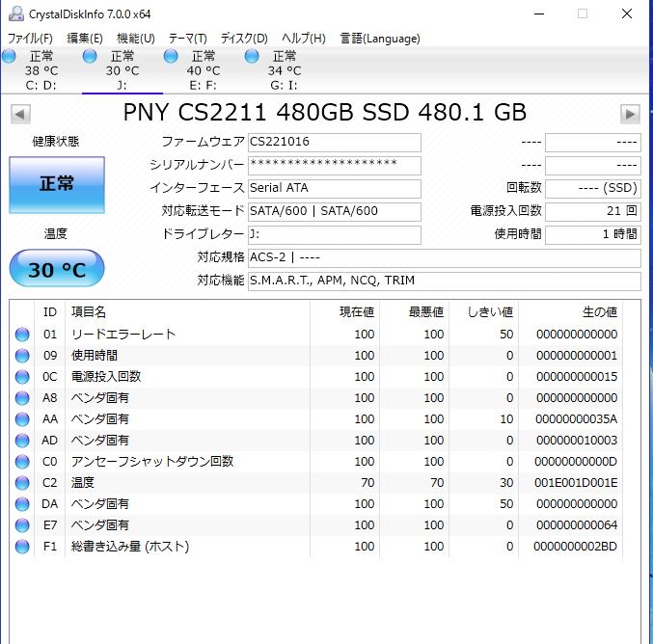Open the 言語(Language) menu
The height and width of the screenshot is (644, 653).
pyautogui.click(x=380, y=39)
